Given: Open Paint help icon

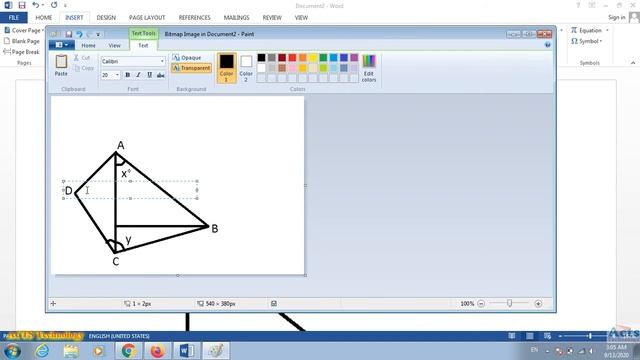Looking at the screenshot, I should pos(547,45).
